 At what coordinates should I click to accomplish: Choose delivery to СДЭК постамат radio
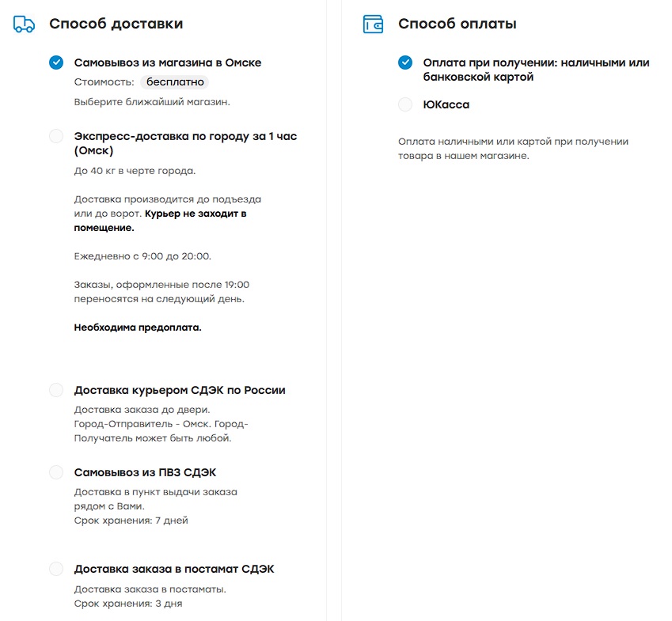56,569
